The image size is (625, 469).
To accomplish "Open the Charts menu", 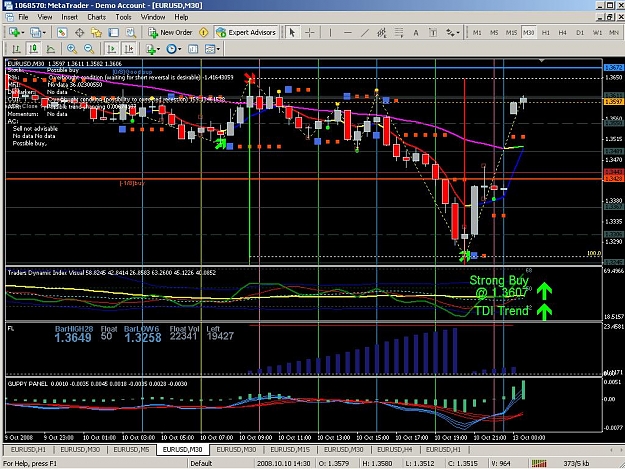I will [x=96, y=17].
